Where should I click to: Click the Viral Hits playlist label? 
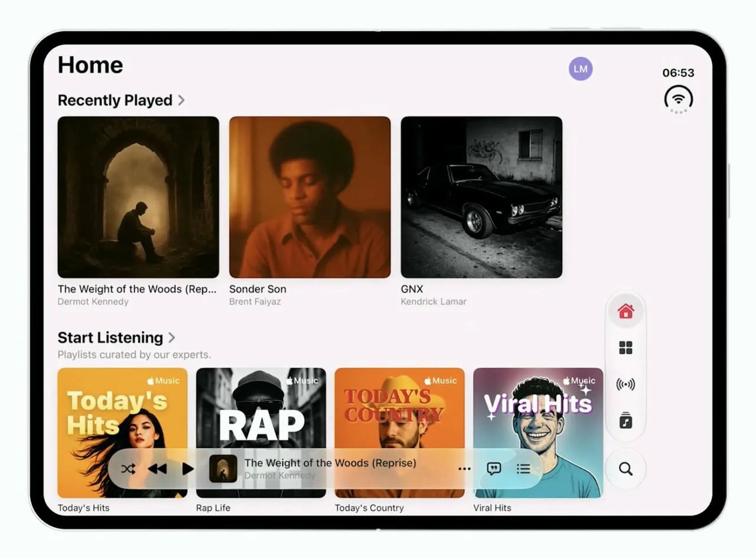click(492, 508)
